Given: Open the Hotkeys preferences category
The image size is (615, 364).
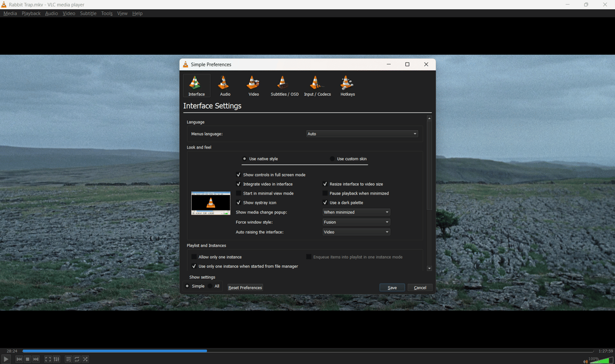Looking at the screenshot, I should click(347, 85).
